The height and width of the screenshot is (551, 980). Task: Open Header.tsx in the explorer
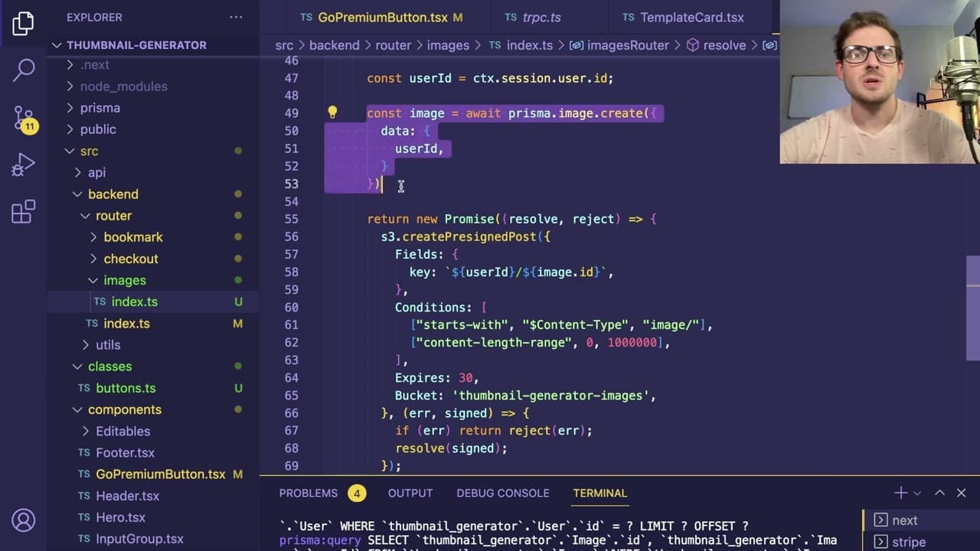coord(153,496)
